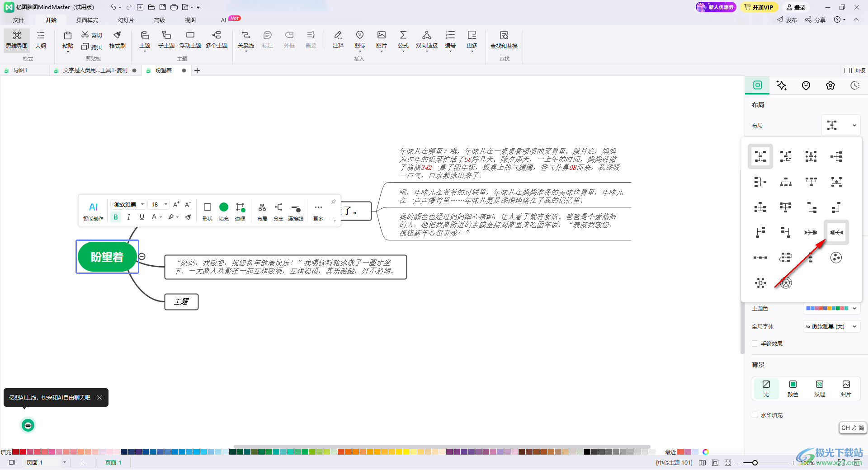The height and width of the screenshot is (470, 868).
Task: Open the 形状 shape option
Action: pos(208,211)
